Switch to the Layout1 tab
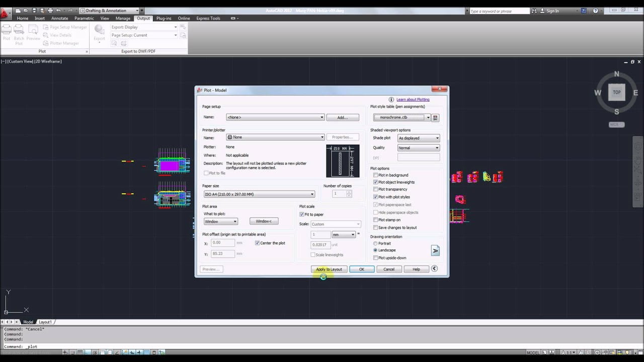This screenshot has width=644, height=362. tap(45, 322)
